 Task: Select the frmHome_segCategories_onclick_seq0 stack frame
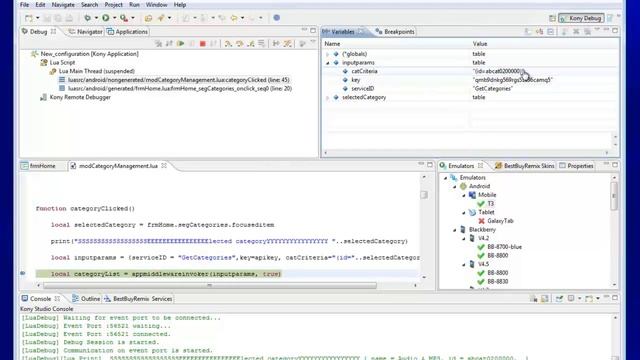tap(176, 89)
